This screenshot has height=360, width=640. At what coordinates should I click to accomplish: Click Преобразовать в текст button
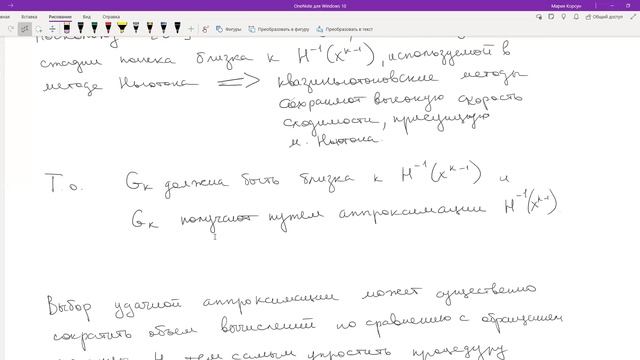[x=344, y=29]
